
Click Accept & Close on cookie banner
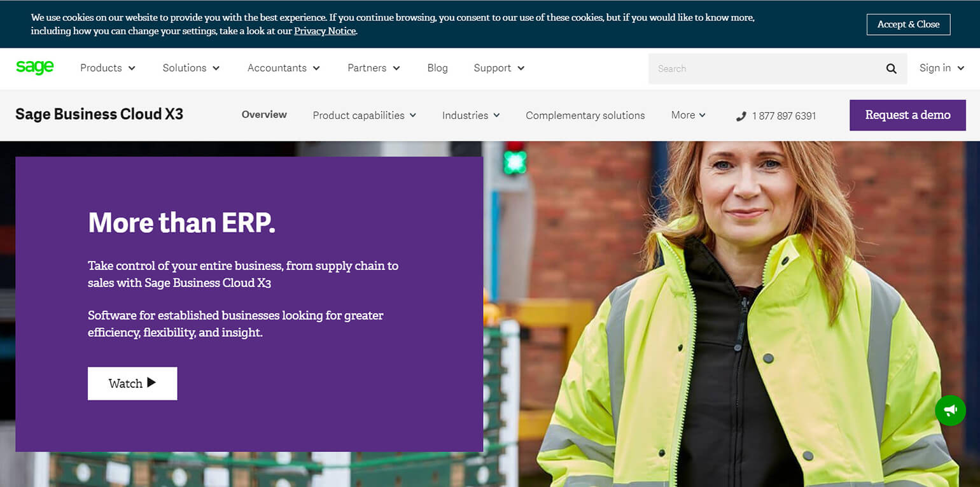point(908,24)
